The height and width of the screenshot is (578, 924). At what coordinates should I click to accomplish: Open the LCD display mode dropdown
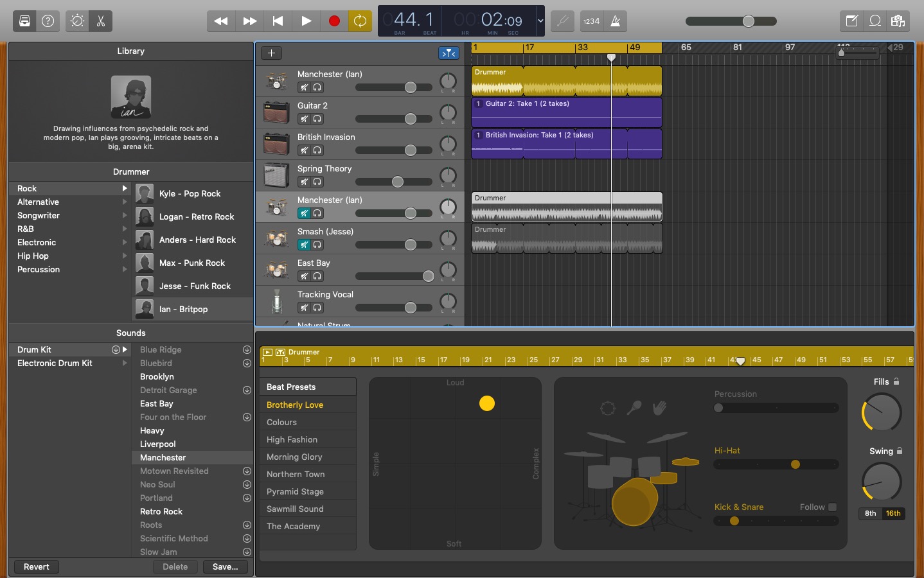[x=540, y=21]
